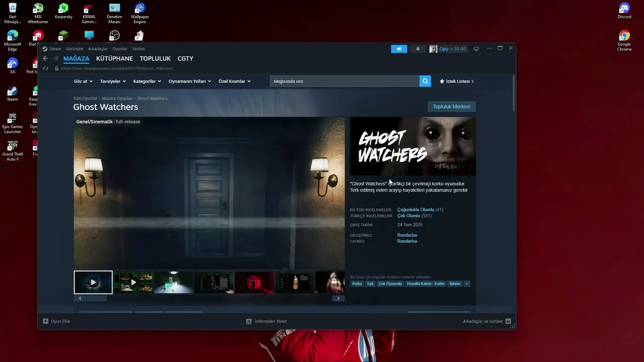Screen dimensions: 644x362
Task: Launch MSI Afterburner from the desktop
Action: 38,14
